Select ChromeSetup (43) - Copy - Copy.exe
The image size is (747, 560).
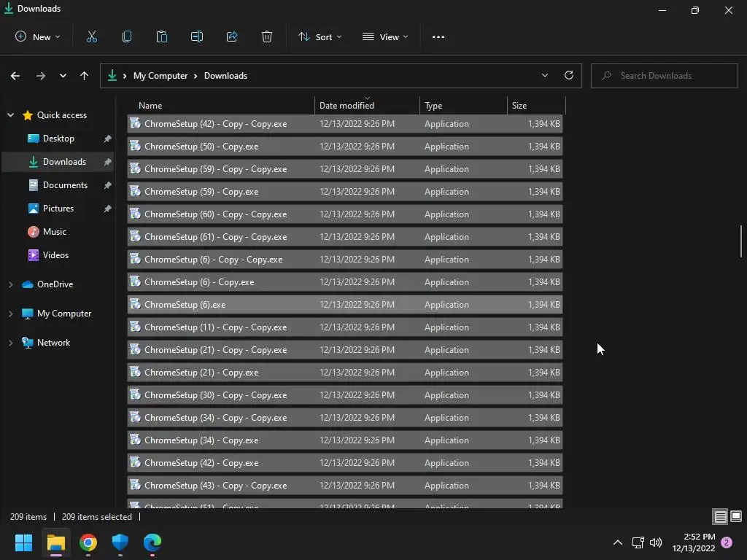[345, 485]
